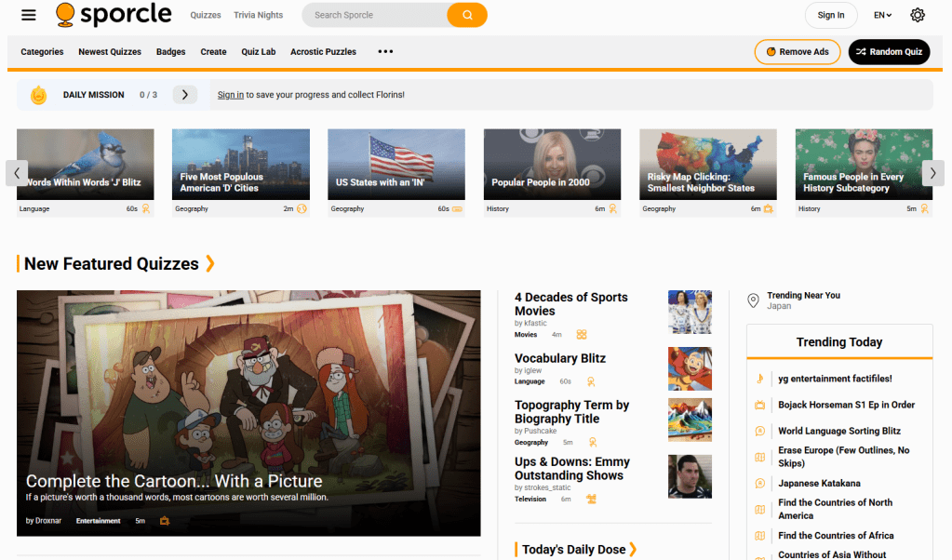Screen dimensions: 952x560
Task: Click icon on Five Most Populous card
Action: coord(302,208)
